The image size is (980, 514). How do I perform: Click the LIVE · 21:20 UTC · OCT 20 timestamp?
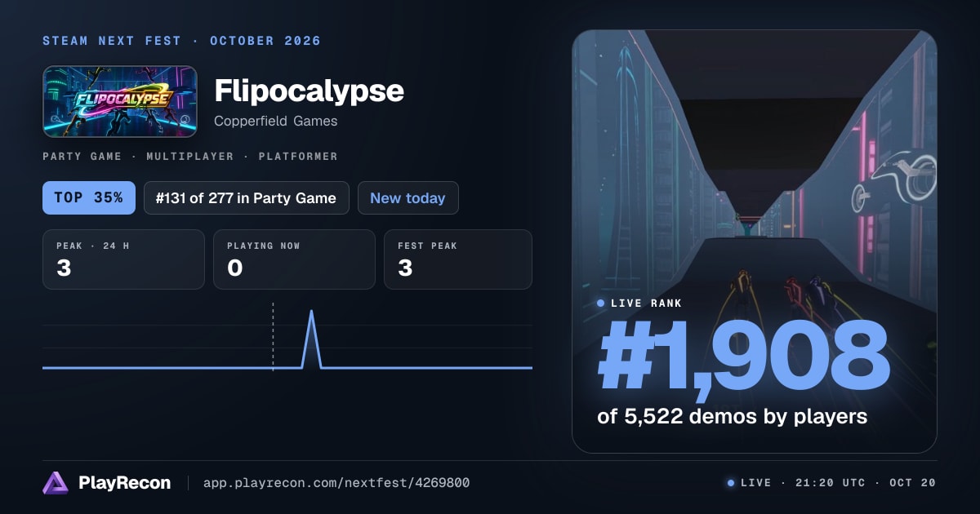[838, 483]
